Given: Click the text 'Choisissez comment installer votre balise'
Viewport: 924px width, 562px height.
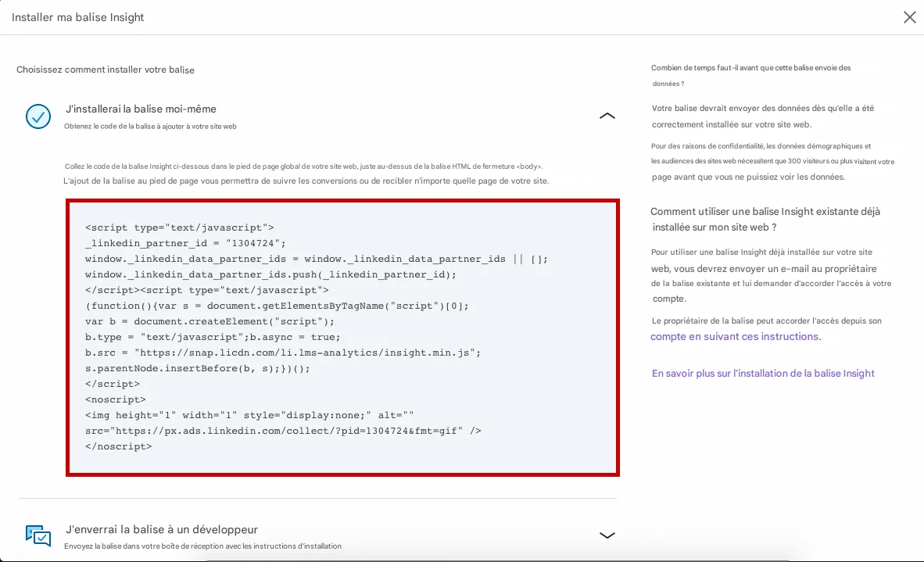Looking at the screenshot, I should click(106, 70).
